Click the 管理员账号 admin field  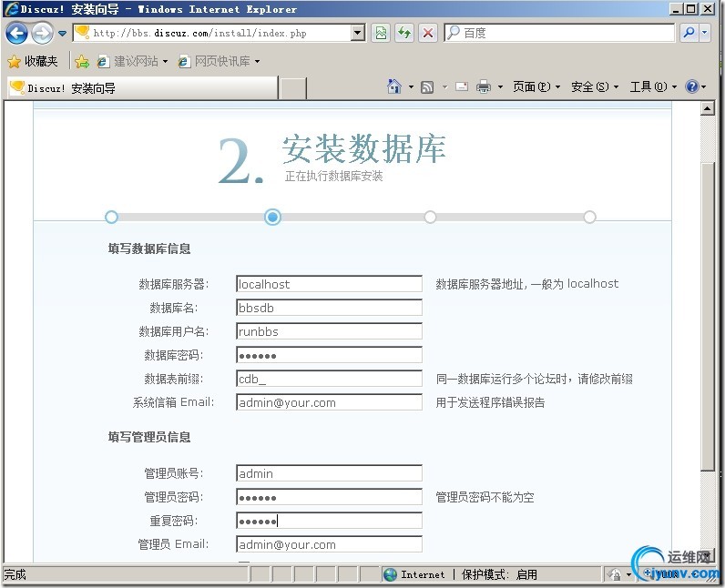(x=329, y=473)
